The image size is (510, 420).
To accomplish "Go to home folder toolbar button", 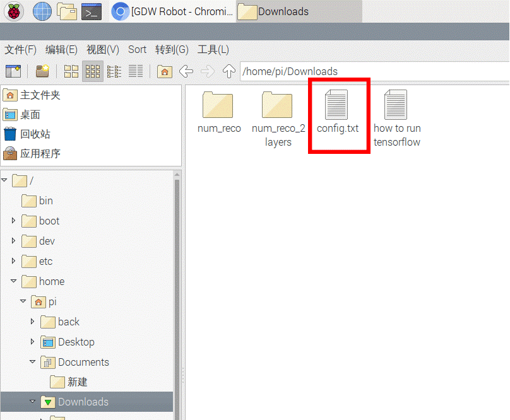I will tap(165, 71).
